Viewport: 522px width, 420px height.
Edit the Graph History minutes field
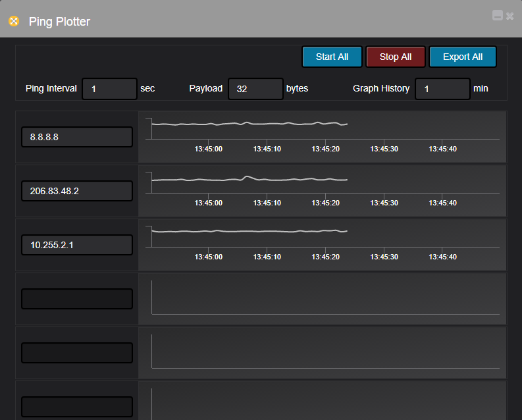click(443, 89)
